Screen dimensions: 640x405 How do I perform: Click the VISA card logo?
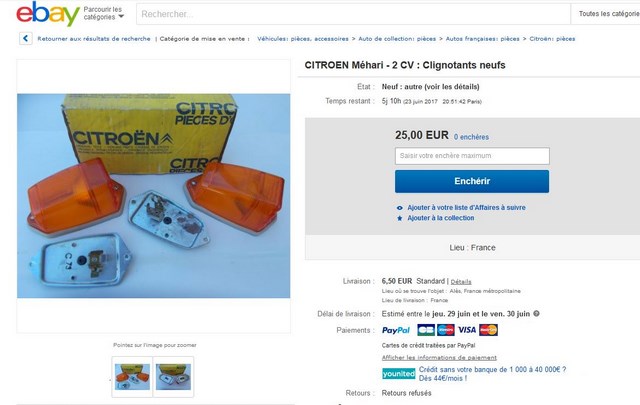coord(467,330)
